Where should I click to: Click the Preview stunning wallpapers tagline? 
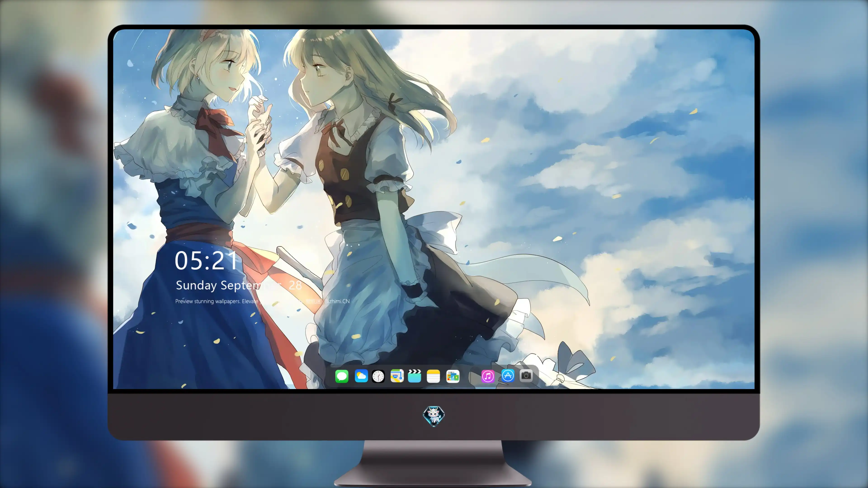tap(262, 301)
